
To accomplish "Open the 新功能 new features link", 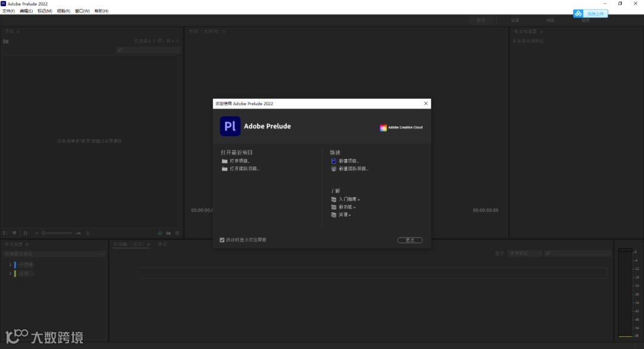I will pos(347,207).
